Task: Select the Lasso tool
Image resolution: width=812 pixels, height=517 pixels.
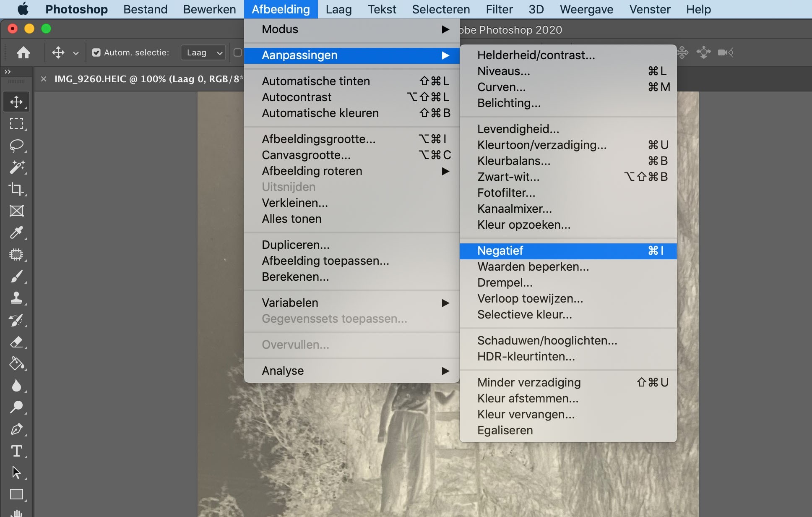Action: 17,146
